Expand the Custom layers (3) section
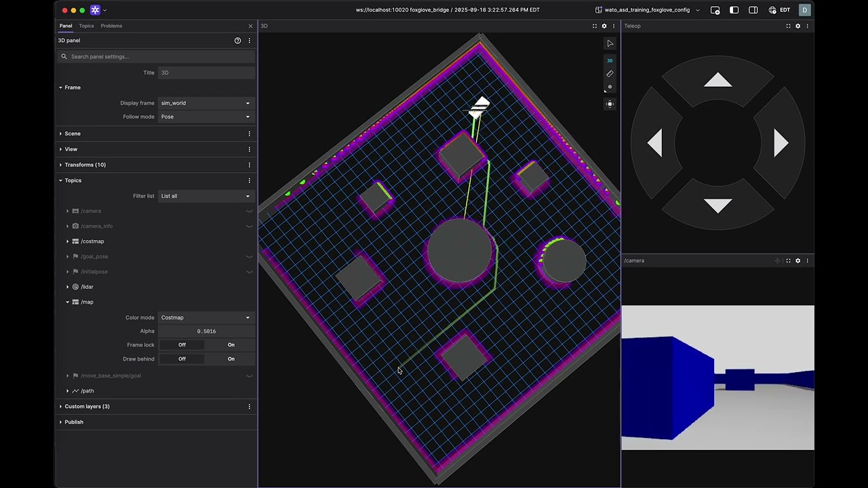 click(x=60, y=407)
